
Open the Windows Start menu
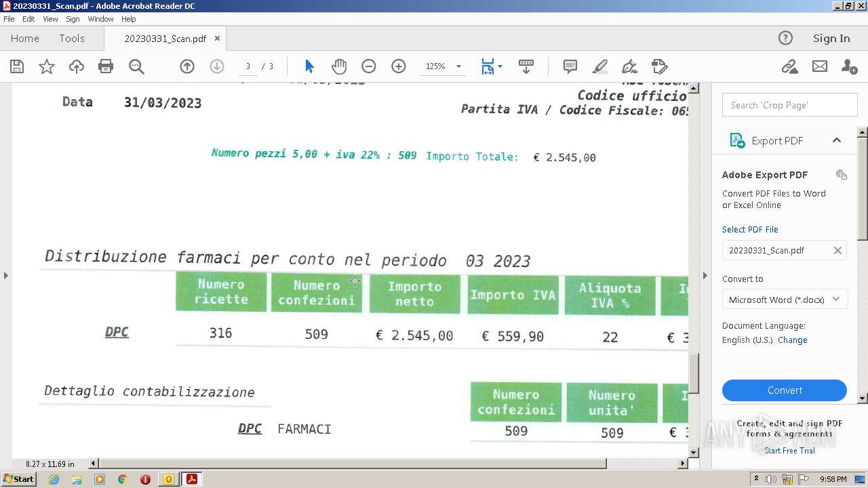coord(18,479)
